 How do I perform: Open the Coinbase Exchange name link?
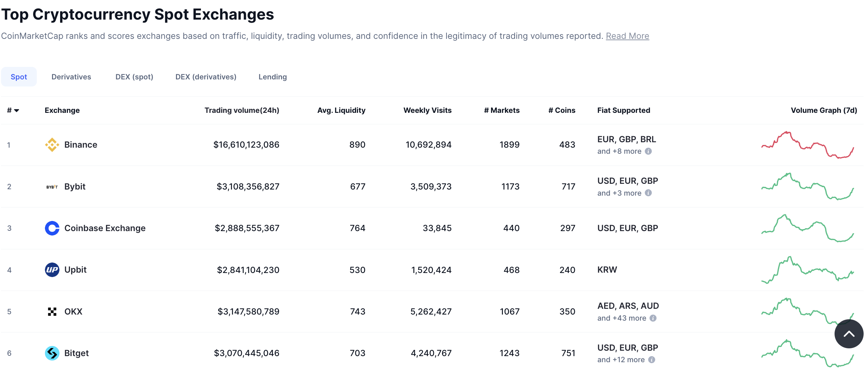click(x=105, y=228)
